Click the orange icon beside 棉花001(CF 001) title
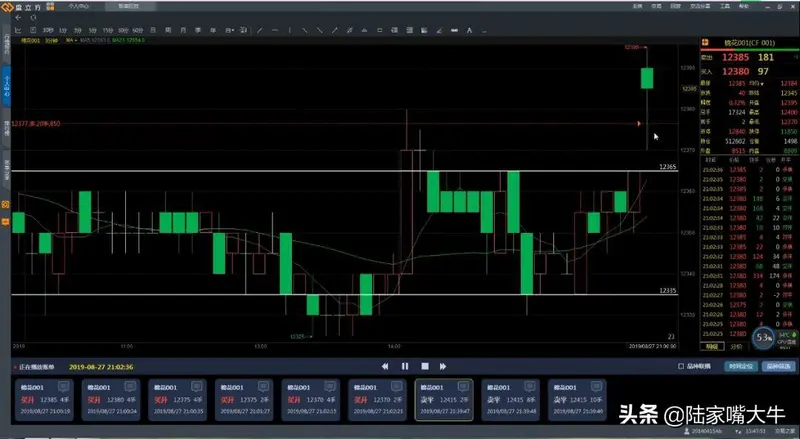800x439 pixels. click(x=706, y=42)
